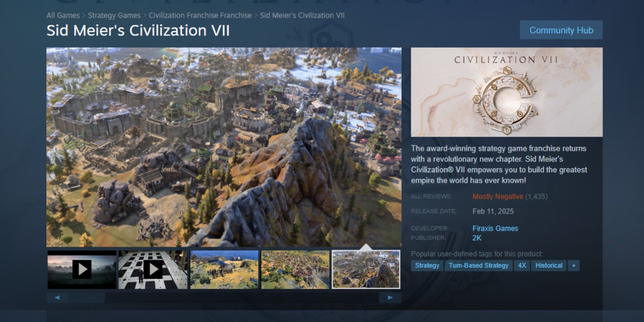Open Strategy Games breadcrumb link
The width and height of the screenshot is (644, 322).
(x=114, y=15)
